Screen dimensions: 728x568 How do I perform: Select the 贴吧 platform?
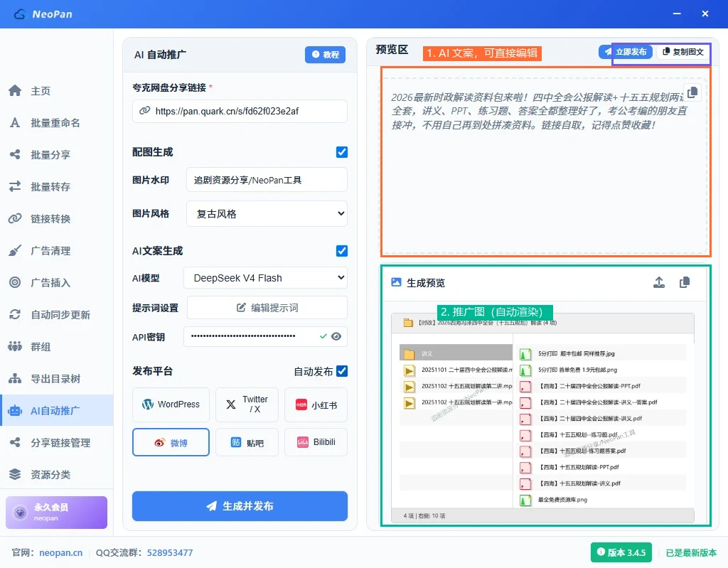point(247,442)
